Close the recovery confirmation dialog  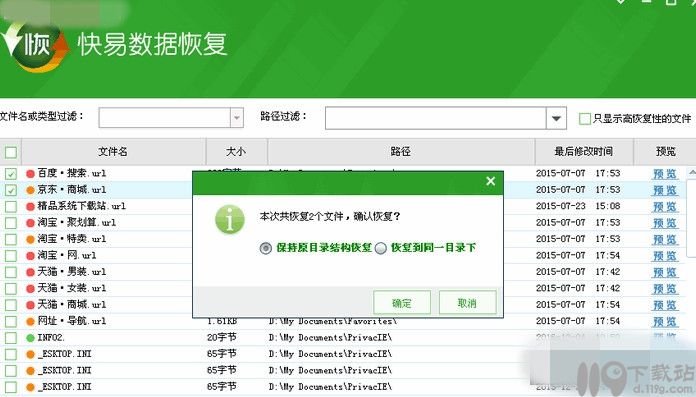(490, 181)
